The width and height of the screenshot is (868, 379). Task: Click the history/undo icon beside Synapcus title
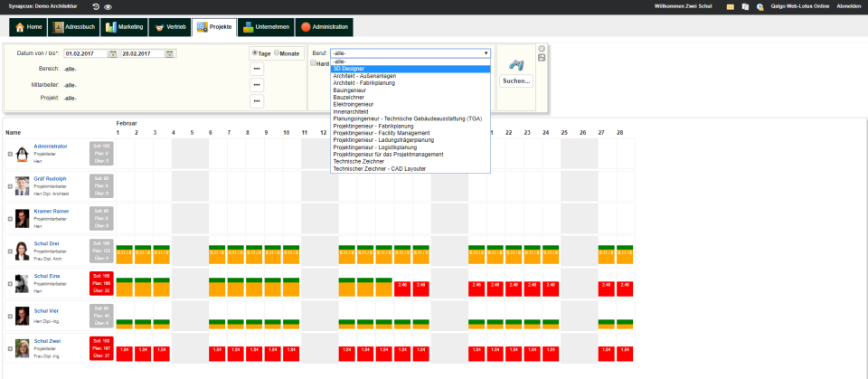pos(96,6)
